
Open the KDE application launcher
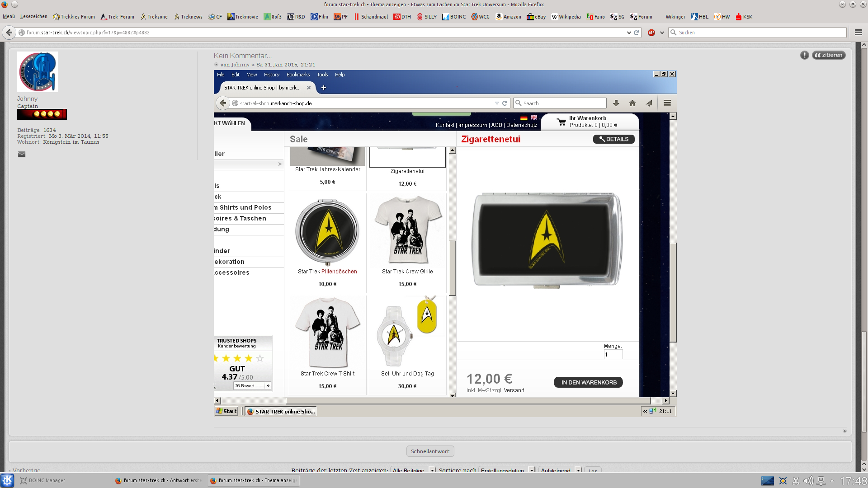coord(7,480)
